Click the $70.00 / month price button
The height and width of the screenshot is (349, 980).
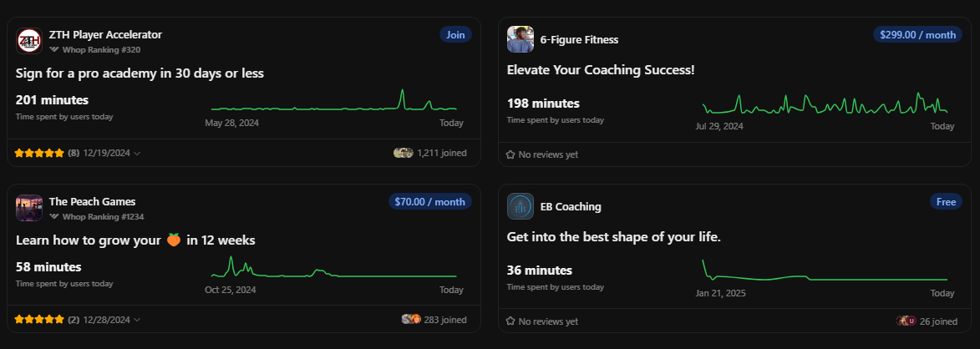(430, 202)
